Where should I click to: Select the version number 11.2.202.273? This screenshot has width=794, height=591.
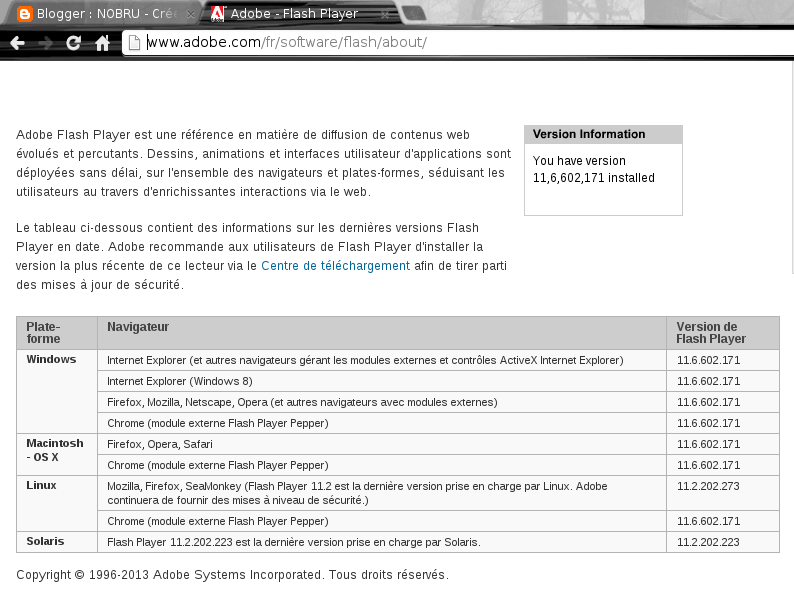[x=708, y=486]
